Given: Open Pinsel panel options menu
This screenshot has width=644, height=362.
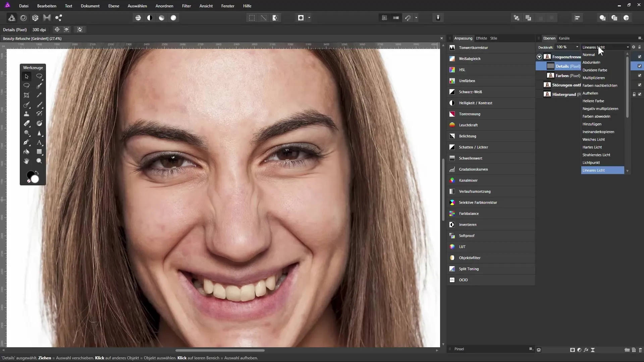Looking at the screenshot, I should coord(531,349).
